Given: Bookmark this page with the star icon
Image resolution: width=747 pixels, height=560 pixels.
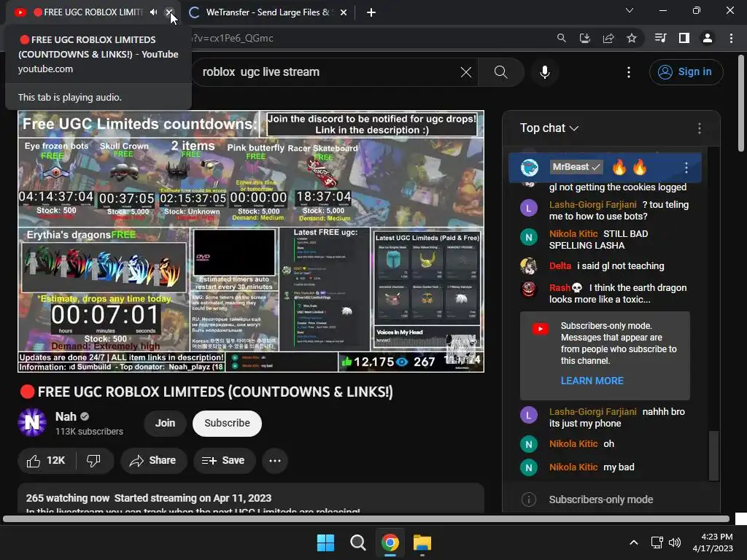Looking at the screenshot, I should pyautogui.click(x=632, y=38).
